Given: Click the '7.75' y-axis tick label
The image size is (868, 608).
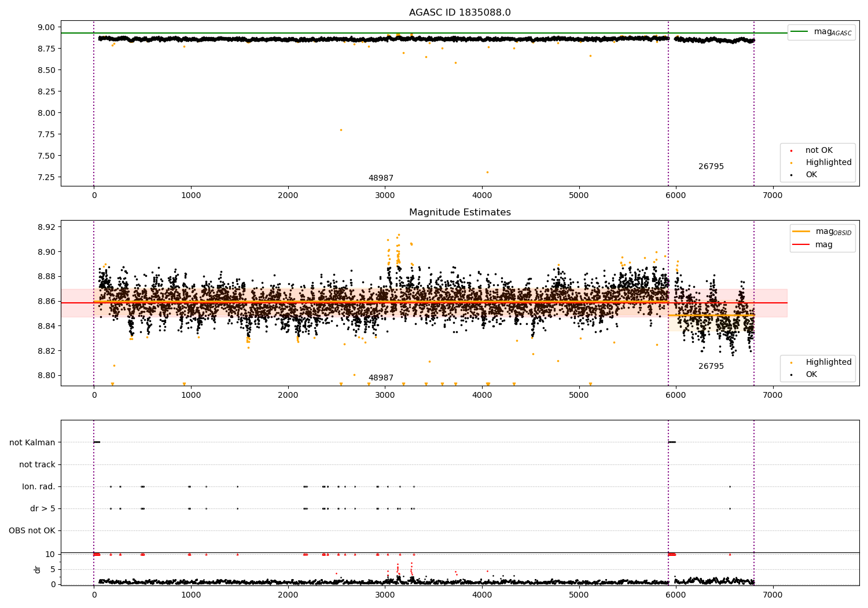Looking at the screenshot, I should tap(46, 134).
